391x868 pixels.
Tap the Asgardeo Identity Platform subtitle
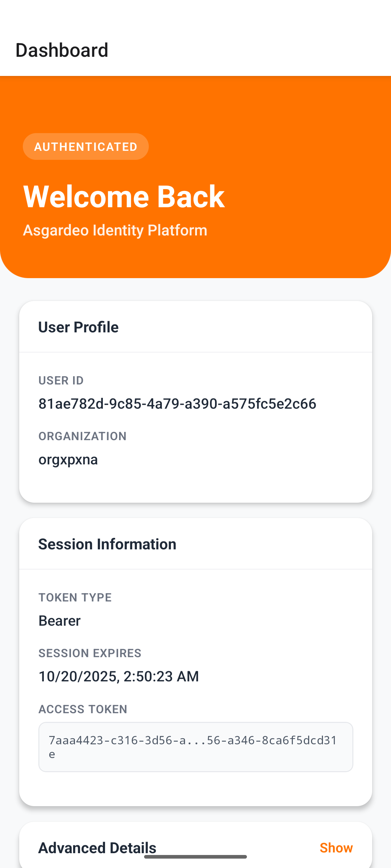[115, 230]
